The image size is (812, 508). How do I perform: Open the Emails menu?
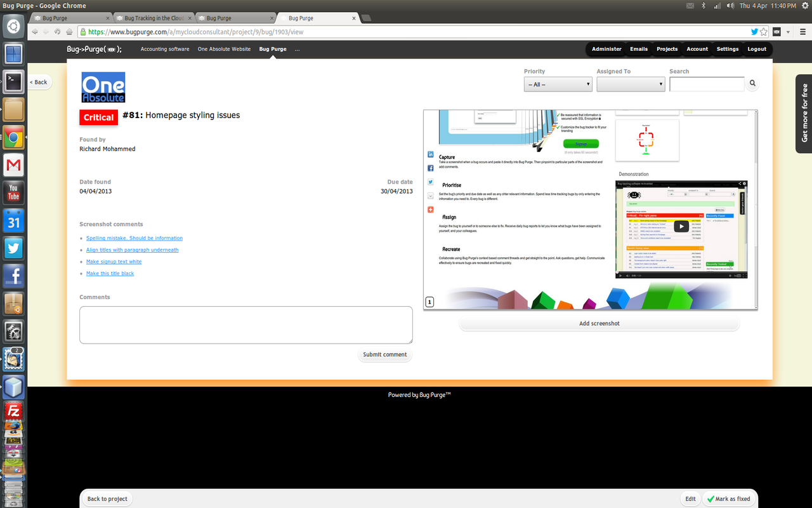(x=639, y=49)
